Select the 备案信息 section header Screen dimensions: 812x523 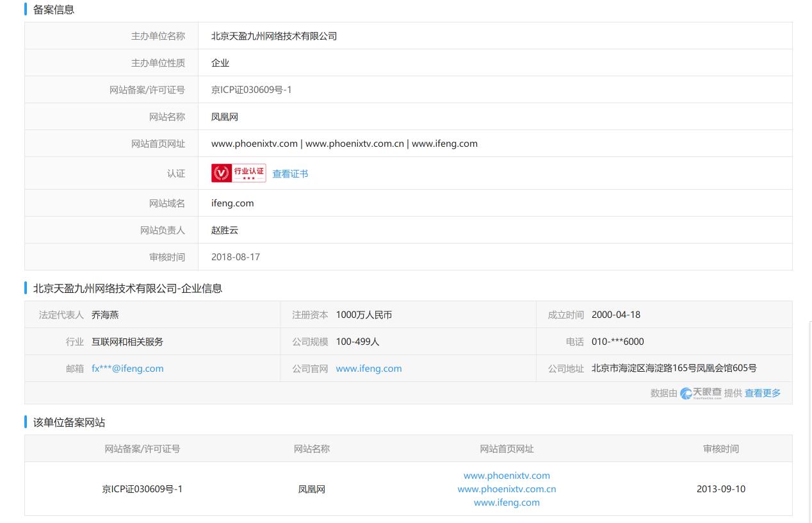click(x=54, y=9)
